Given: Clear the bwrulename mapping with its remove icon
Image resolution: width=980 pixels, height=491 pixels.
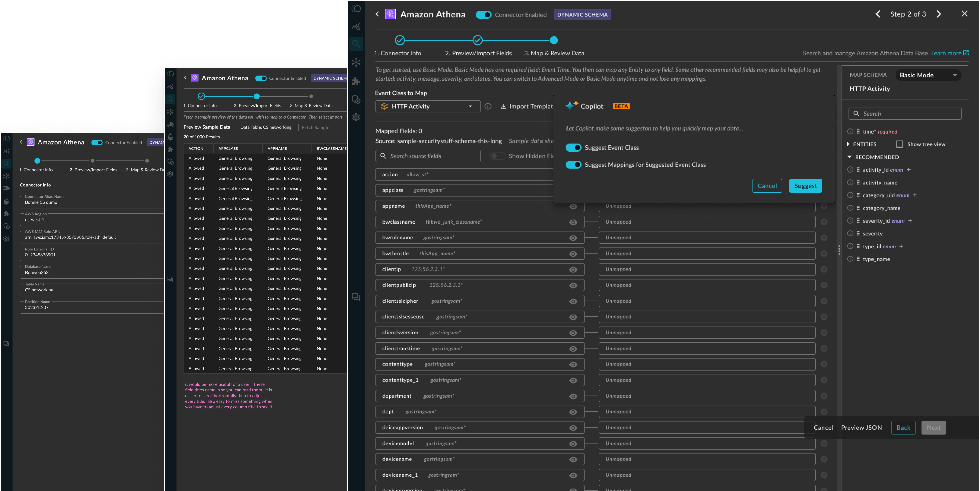Looking at the screenshot, I should [824, 237].
